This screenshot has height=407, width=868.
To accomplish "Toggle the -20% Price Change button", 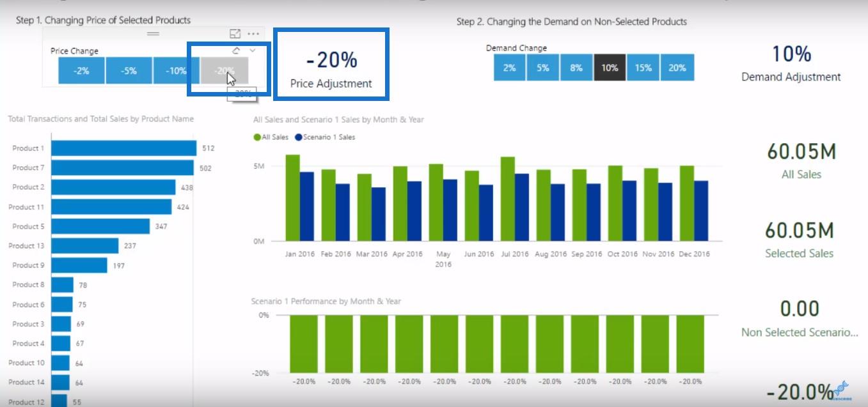I will 224,70.
